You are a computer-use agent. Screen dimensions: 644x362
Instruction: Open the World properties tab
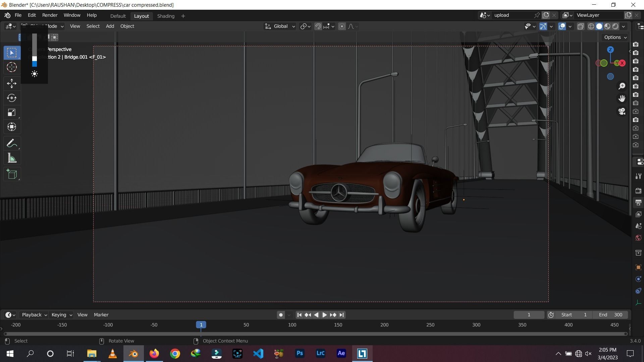click(x=639, y=238)
